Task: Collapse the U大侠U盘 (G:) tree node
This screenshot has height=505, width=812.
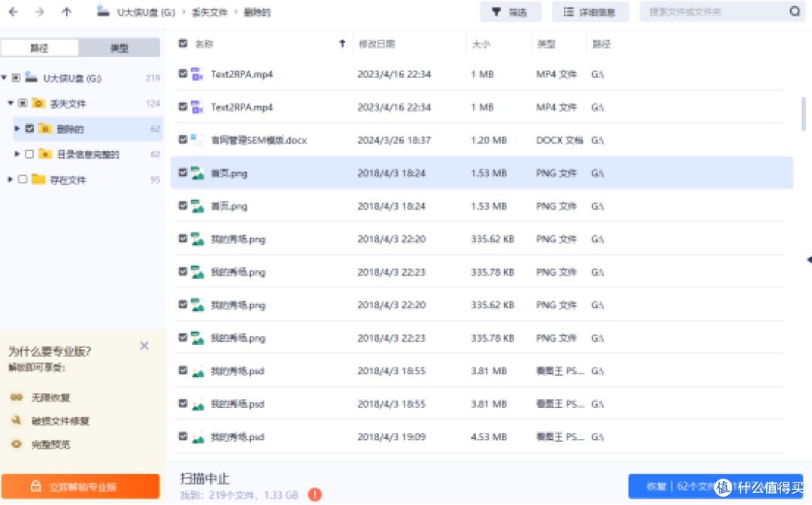Action: click(x=5, y=77)
